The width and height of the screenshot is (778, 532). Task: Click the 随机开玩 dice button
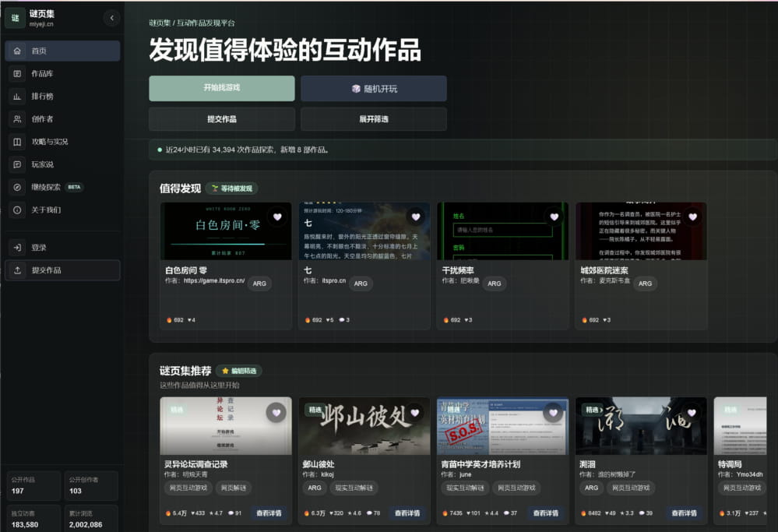[374, 88]
